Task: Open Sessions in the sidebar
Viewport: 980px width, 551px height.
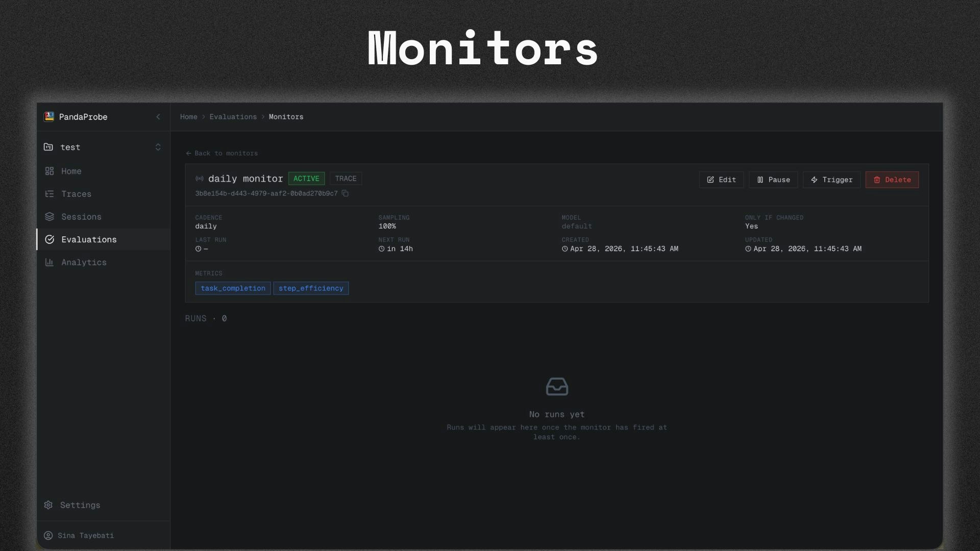Action: tap(103, 217)
